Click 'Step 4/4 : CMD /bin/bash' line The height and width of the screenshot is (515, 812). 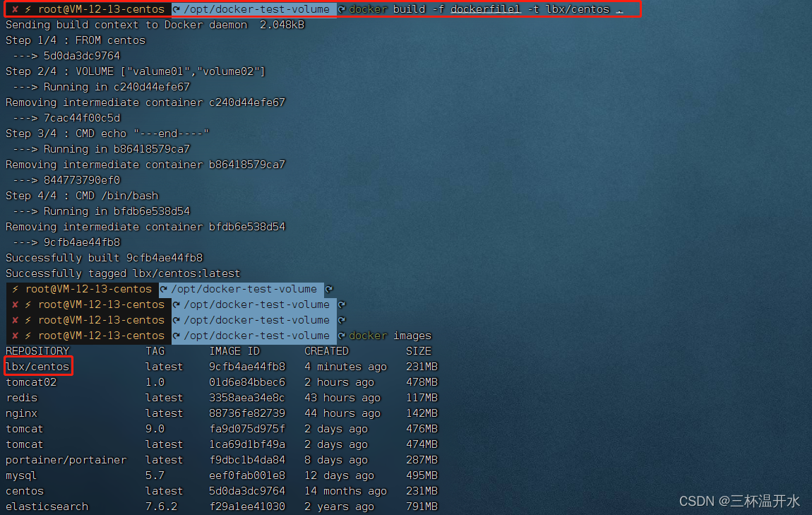click(x=82, y=196)
